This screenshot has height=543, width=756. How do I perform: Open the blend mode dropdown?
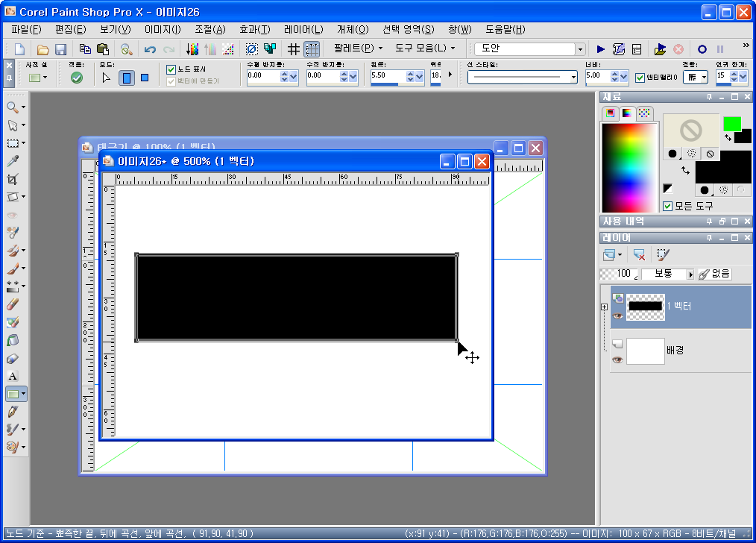point(690,274)
